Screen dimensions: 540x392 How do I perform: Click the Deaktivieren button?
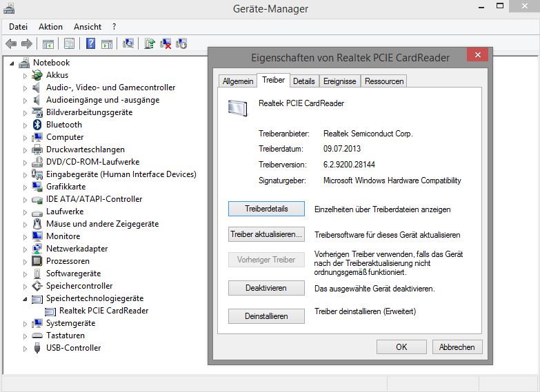266,288
